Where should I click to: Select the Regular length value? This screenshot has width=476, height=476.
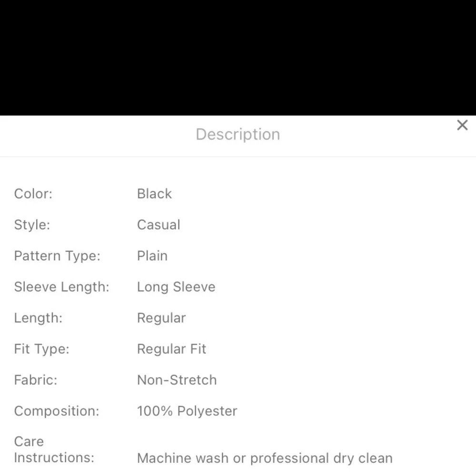161,318
